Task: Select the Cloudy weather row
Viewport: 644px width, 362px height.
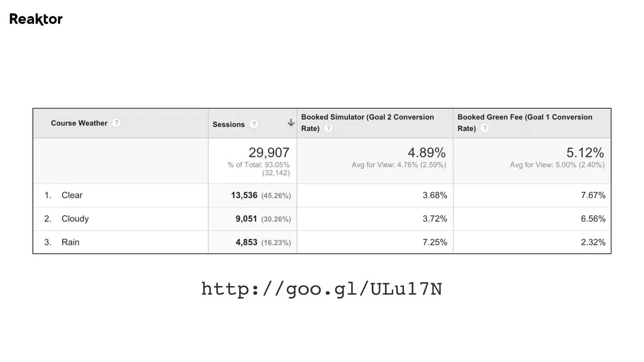Action: pyautogui.click(x=322, y=219)
